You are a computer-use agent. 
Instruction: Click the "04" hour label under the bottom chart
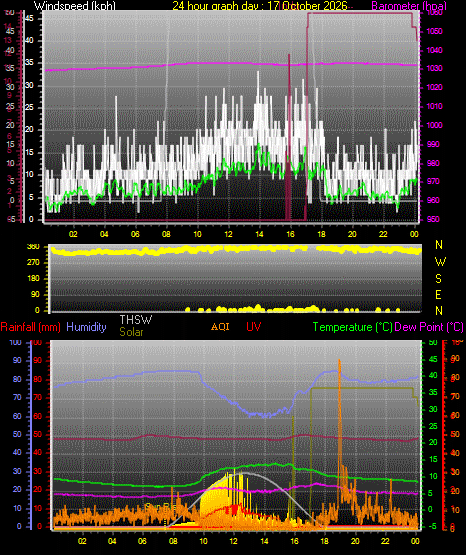pos(112,541)
